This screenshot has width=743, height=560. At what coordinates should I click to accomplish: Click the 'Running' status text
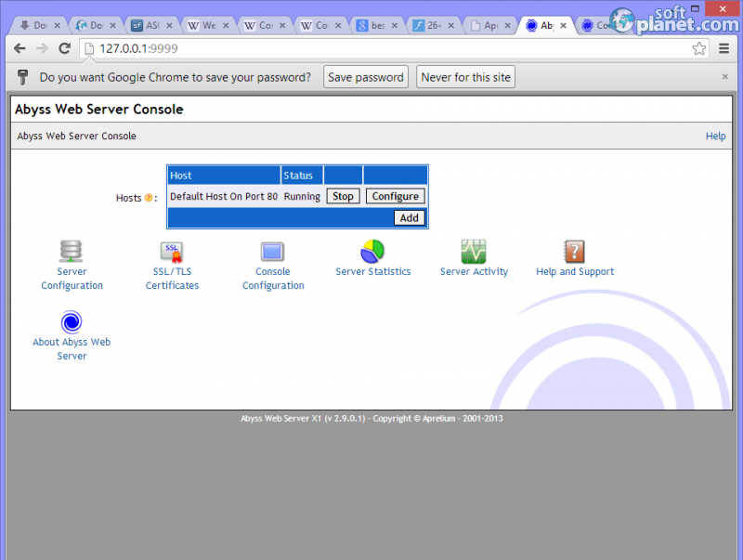pyautogui.click(x=302, y=196)
